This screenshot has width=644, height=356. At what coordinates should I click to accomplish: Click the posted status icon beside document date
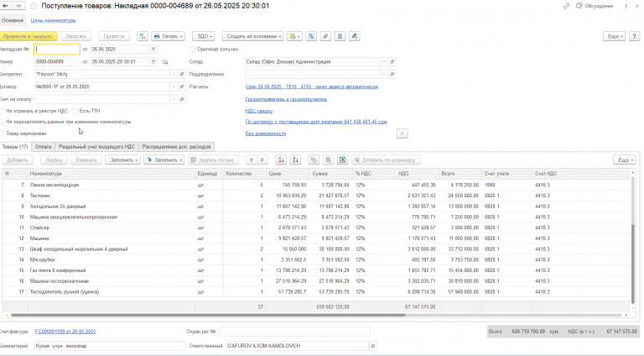(165, 61)
